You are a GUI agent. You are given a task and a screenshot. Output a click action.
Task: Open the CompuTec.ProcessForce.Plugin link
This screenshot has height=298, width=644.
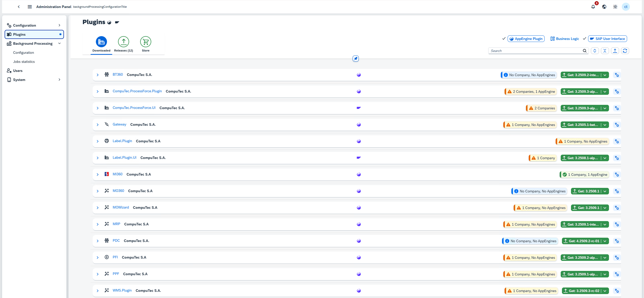(137, 91)
